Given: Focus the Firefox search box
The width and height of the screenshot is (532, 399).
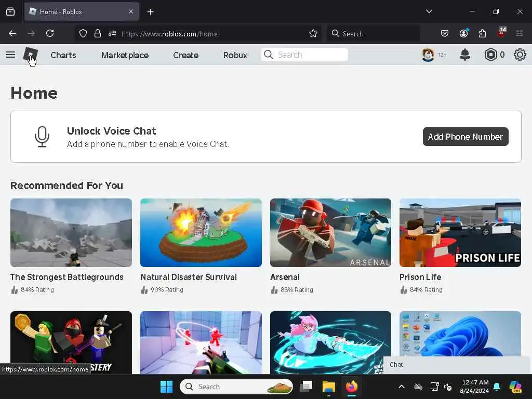Looking at the screenshot, I should [373, 33].
